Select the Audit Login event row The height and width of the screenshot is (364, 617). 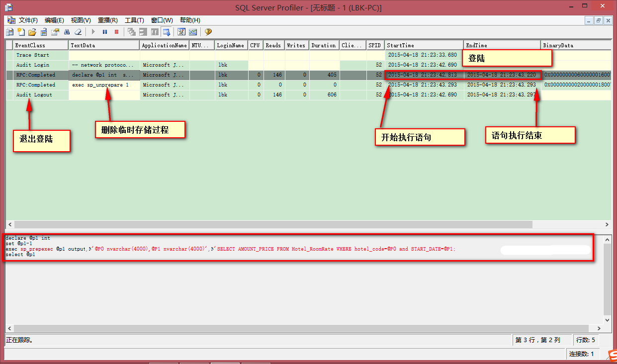pos(33,65)
